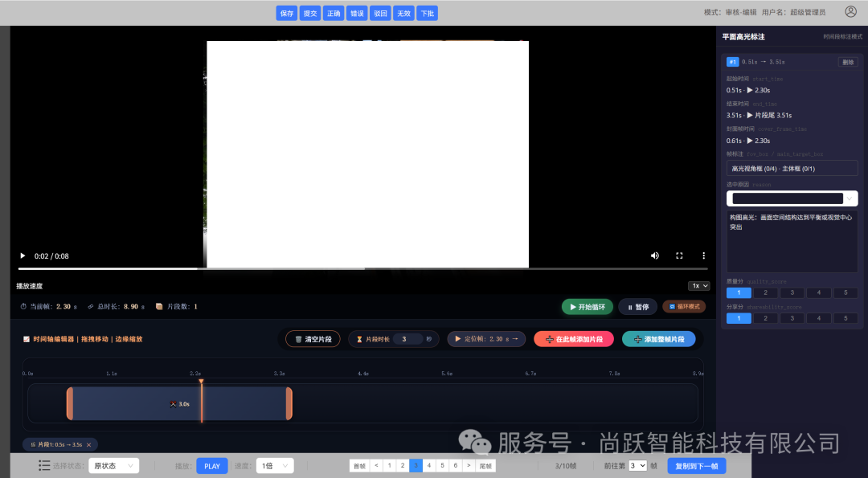
Task: Set 分享分 shareability score to 1
Action: pos(739,318)
